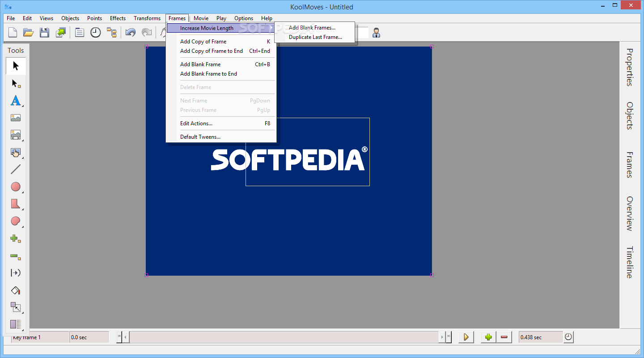Select the image import tool
The height and width of the screenshot is (358, 644).
(x=16, y=118)
